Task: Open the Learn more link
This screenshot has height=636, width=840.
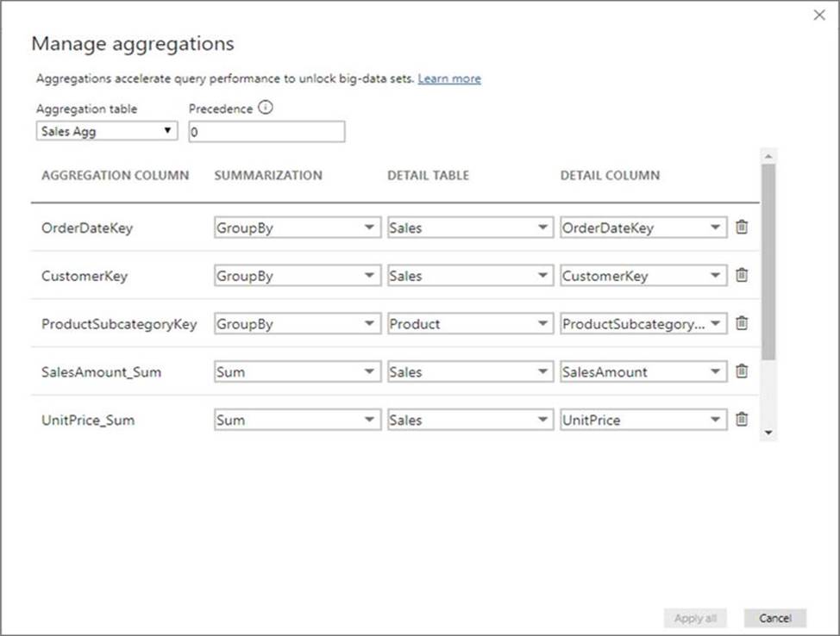Action: [449, 78]
